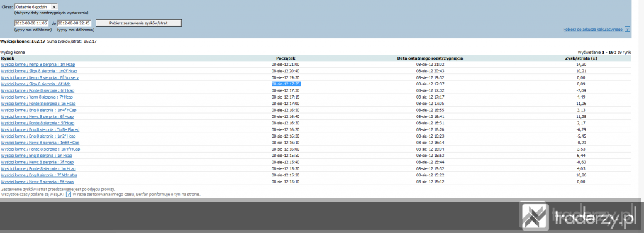This screenshot has width=644, height=233.
Task: Click Wyświetlanie 1 - 19 z 19 rynki text
Action: pos(604,53)
